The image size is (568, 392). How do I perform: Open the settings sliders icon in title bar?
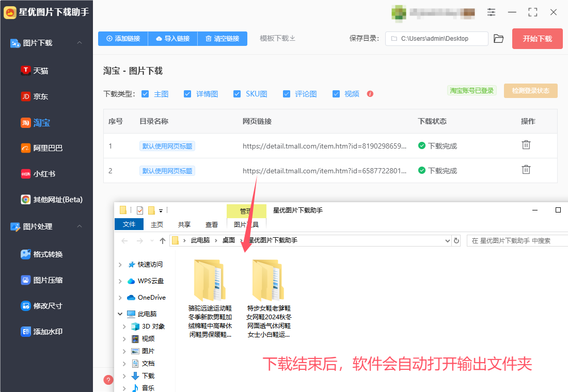click(491, 12)
